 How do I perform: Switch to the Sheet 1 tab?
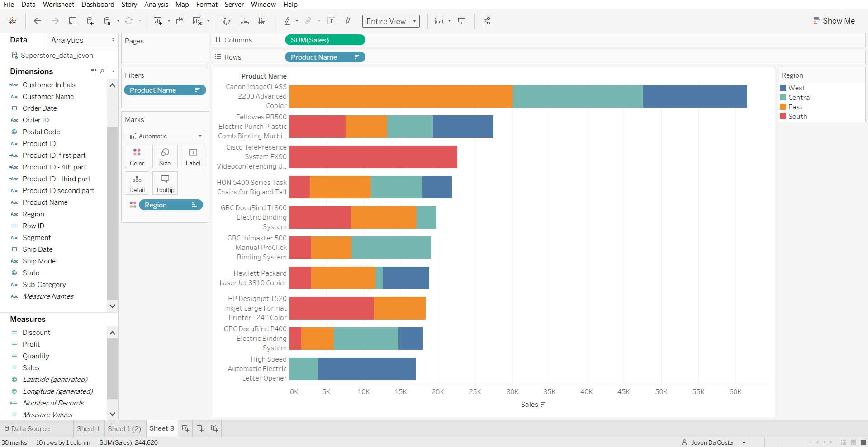coord(88,428)
